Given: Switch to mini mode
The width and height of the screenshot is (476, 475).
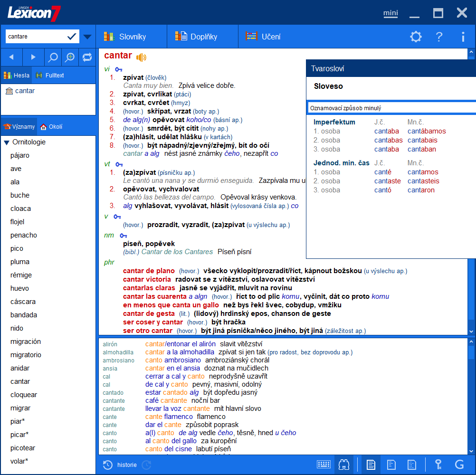Looking at the screenshot, I should 390,13.
